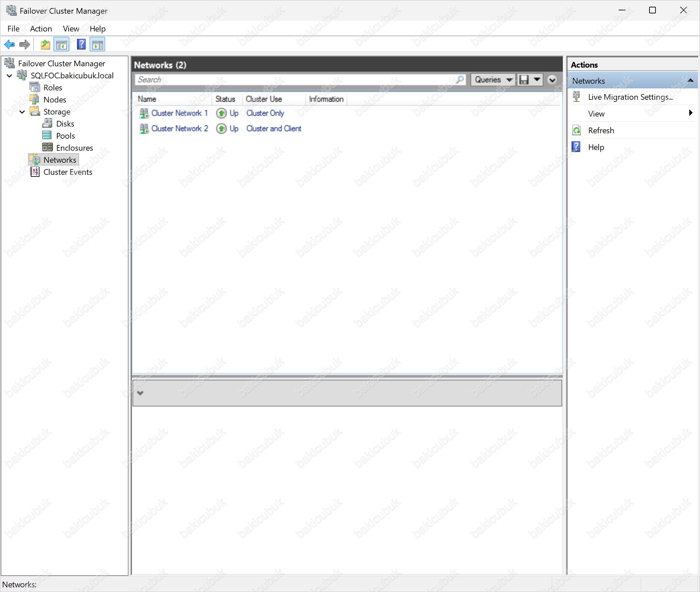This screenshot has width=700, height=592.
Task: Expand the details pane chevron
Action: (140, 393)
